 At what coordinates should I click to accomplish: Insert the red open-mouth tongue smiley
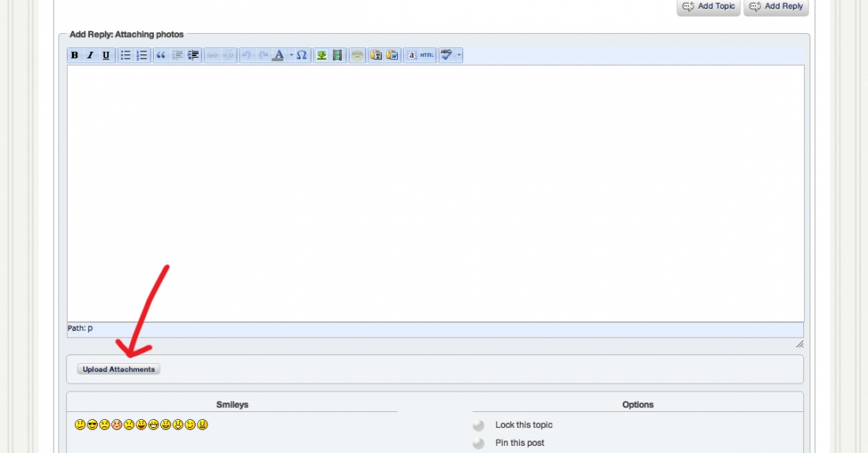click(x=141, y=425)
